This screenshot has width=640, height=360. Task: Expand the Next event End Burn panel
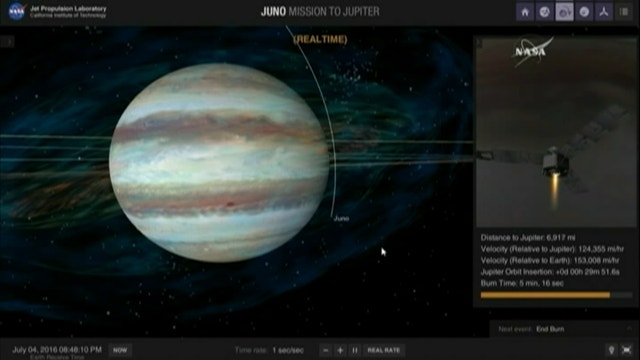coord(564,329)
